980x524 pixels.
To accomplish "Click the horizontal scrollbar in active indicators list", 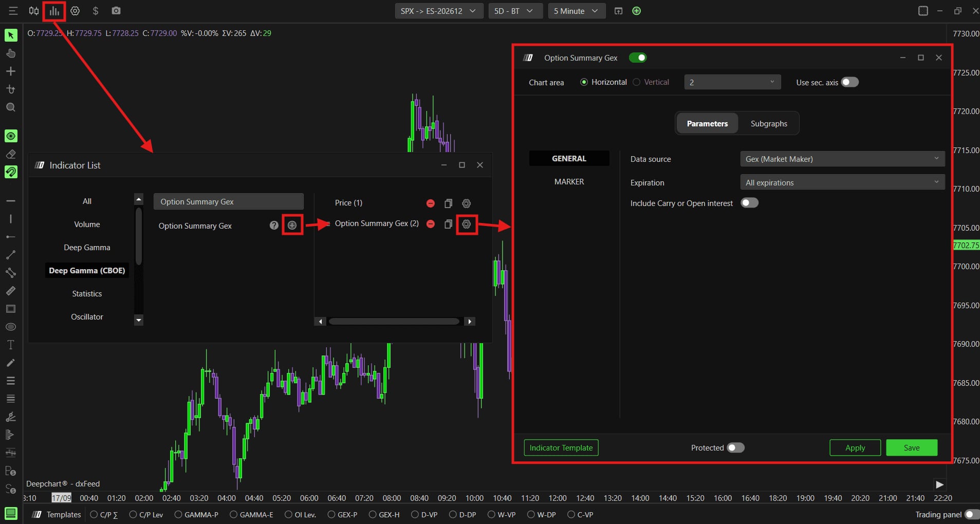I will tap(394, 321).
